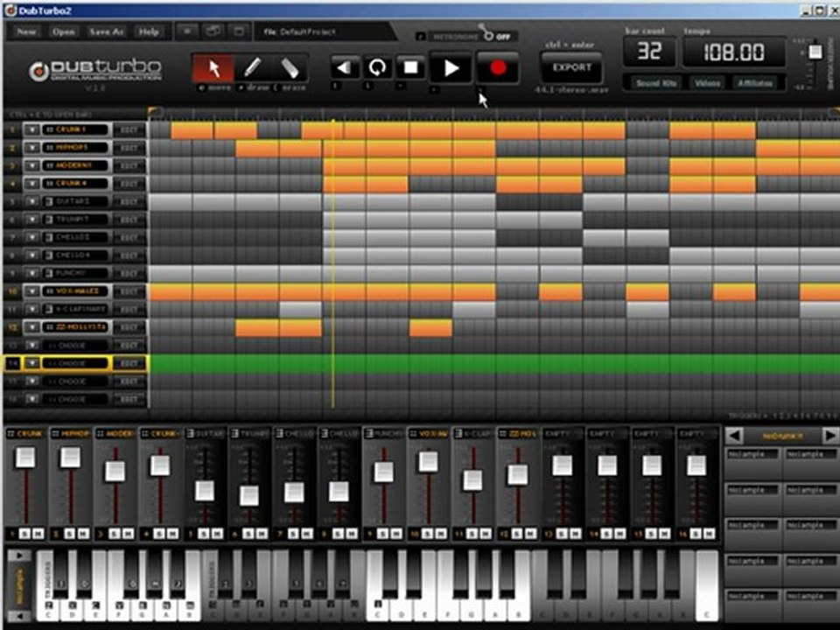The image size is (840, 630).
Task: Mute mixer channel 5
Action: [x=217, y=534]
